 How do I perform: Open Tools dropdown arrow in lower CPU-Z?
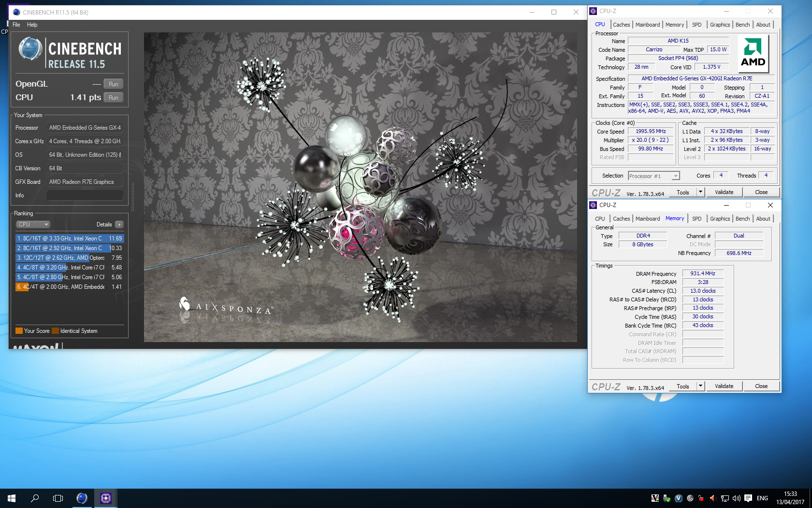700,387
